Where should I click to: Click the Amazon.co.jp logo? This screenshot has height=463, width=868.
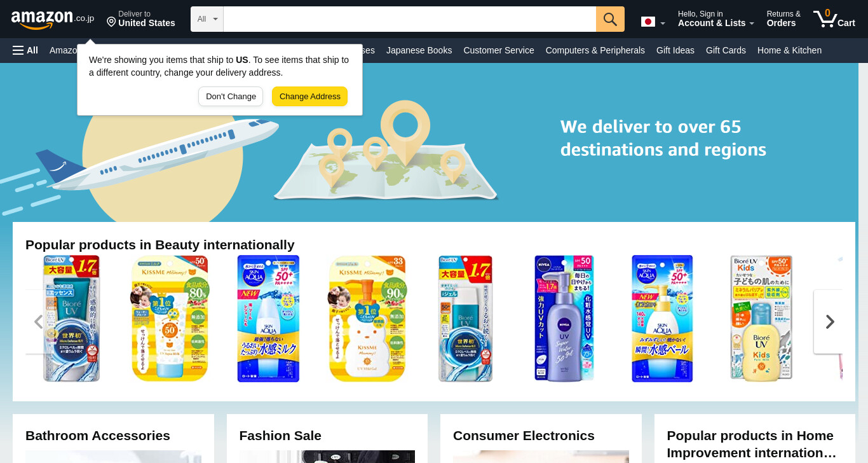coord(52,19)
